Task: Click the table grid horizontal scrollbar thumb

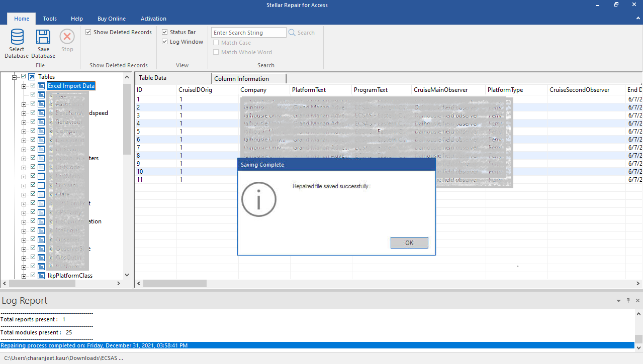Action: [174, 284]
